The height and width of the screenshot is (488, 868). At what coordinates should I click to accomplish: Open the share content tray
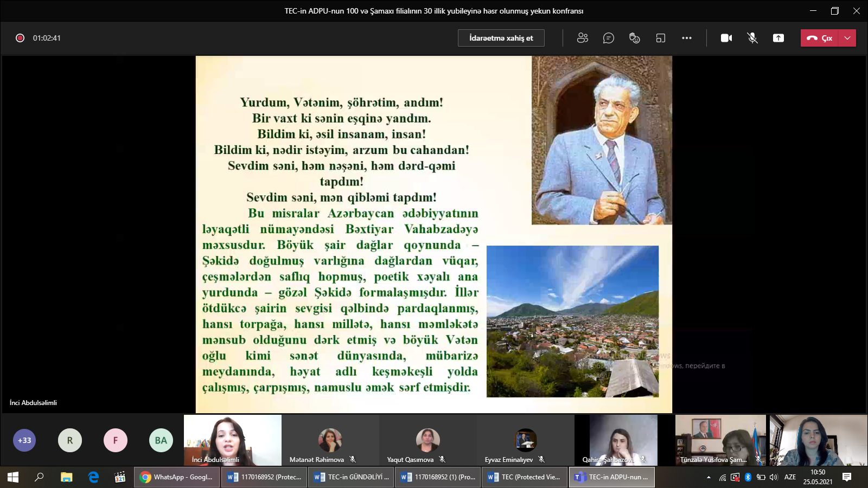778,38
